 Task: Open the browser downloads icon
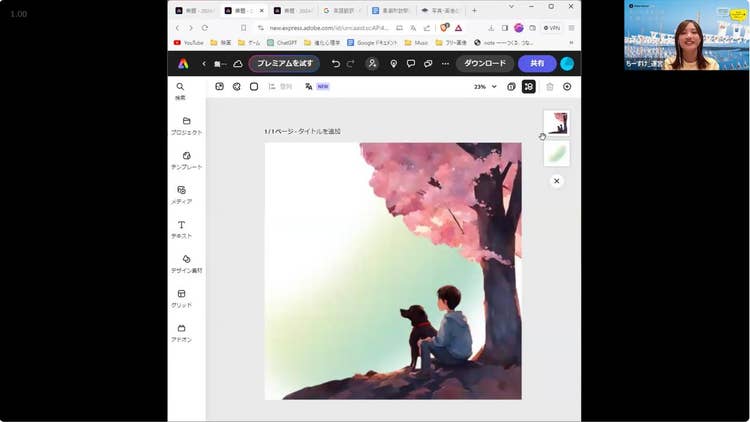[x=491, y=28]
